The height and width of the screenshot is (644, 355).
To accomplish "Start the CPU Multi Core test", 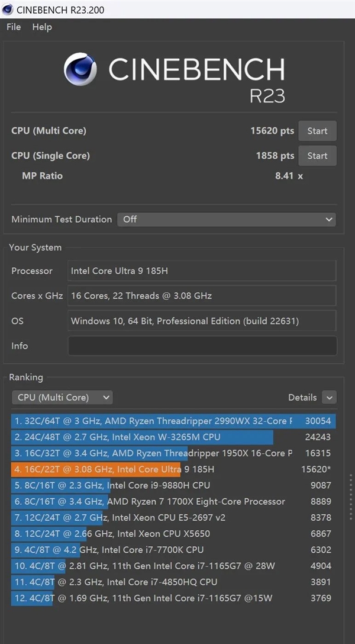I will click(317, 131).
